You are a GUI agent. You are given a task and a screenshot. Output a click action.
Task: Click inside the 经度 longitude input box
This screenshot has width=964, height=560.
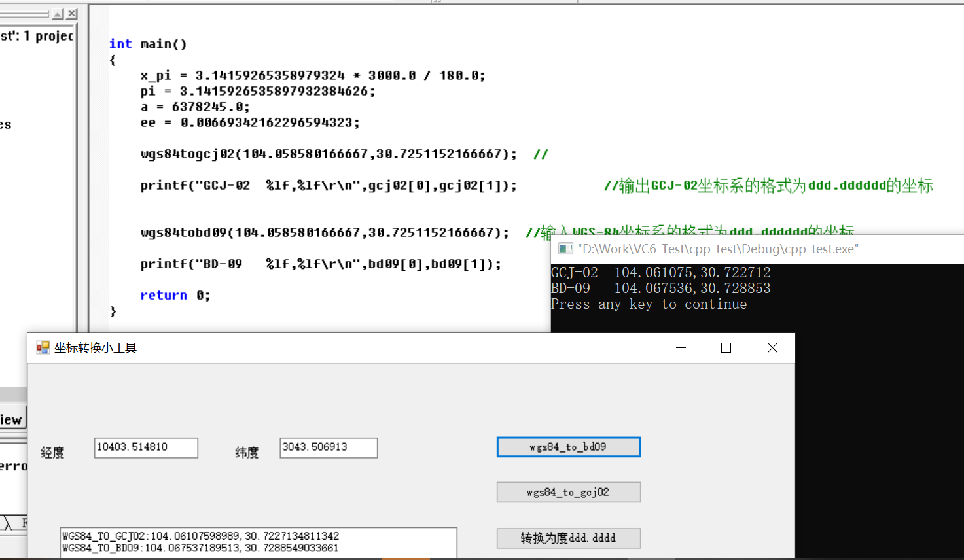[145, 447]
